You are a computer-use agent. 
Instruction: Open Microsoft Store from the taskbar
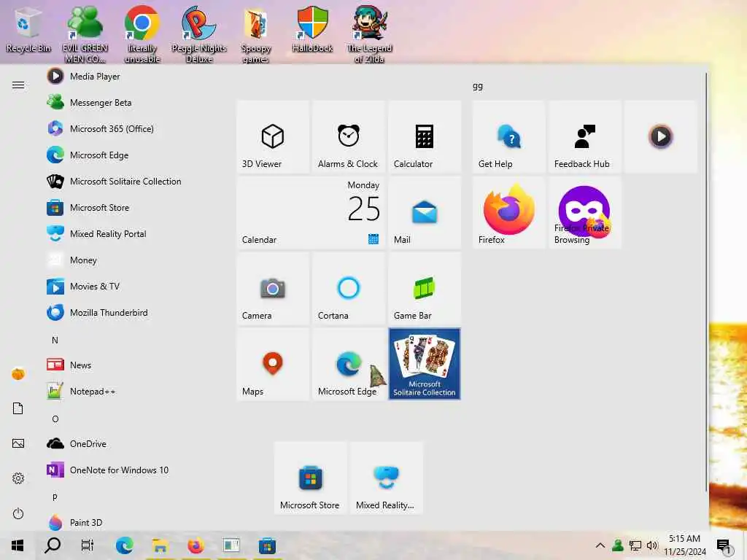267,545
